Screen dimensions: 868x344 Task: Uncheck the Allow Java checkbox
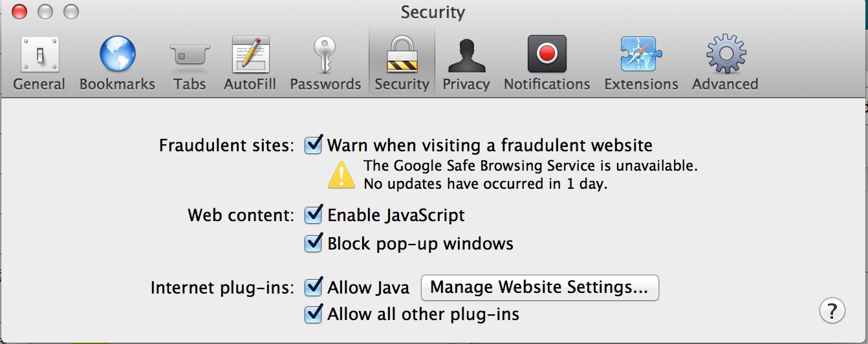point(314,286)
